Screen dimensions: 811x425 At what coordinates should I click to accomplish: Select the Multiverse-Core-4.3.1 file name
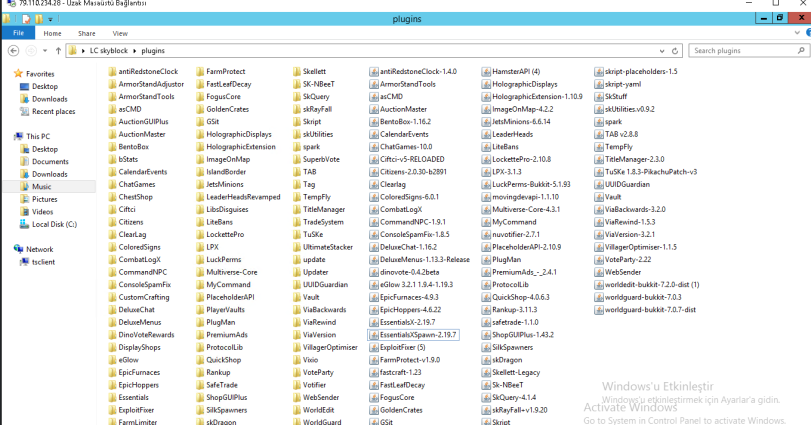click(x=526, y=209)
